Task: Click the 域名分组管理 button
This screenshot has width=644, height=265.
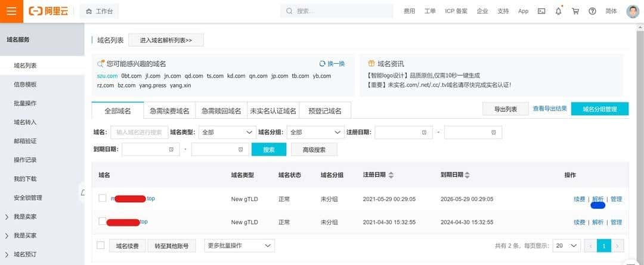Action: tap(600, 109)
